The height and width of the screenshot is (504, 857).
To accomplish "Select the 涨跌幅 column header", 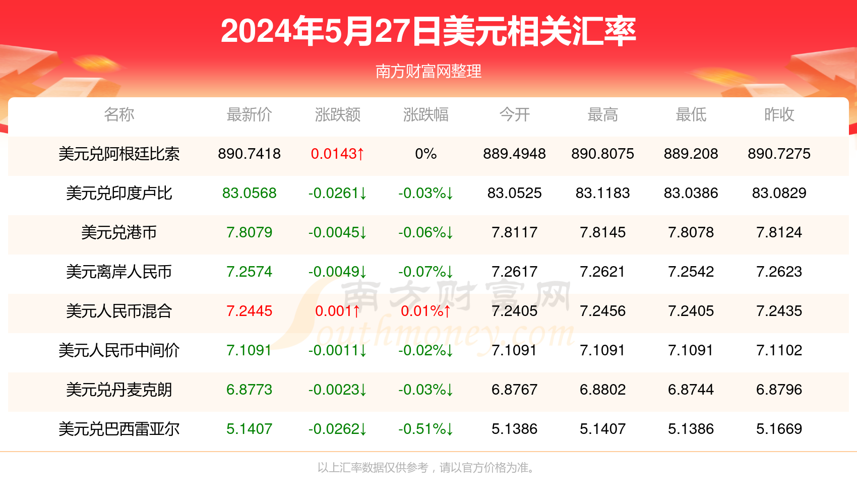I will pos(426,114).
